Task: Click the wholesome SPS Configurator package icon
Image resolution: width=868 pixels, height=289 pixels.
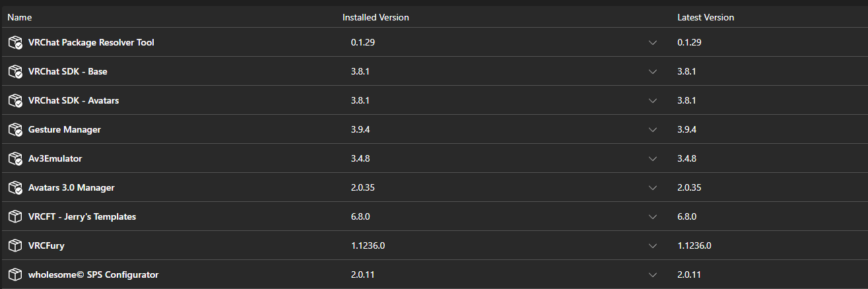Action: tap(15, 274)
